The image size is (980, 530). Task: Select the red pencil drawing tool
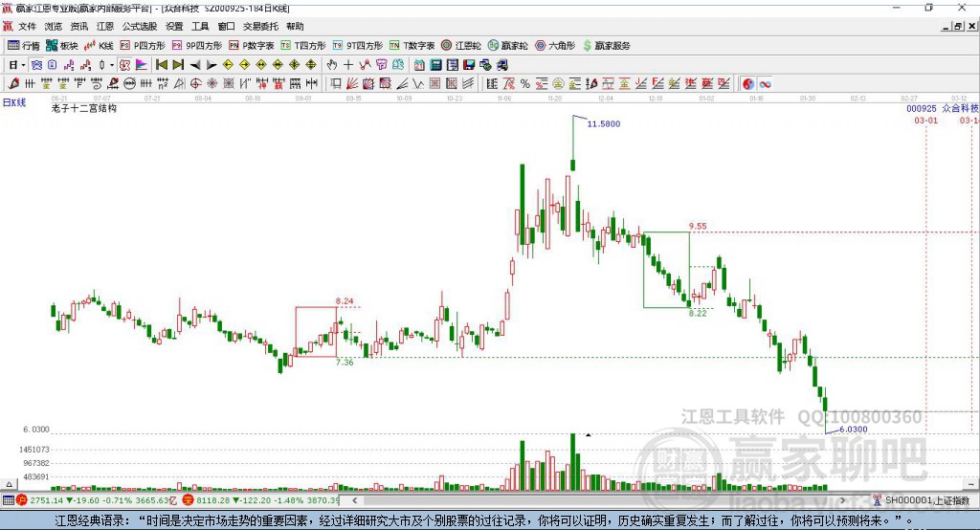(x=13, y=84)
